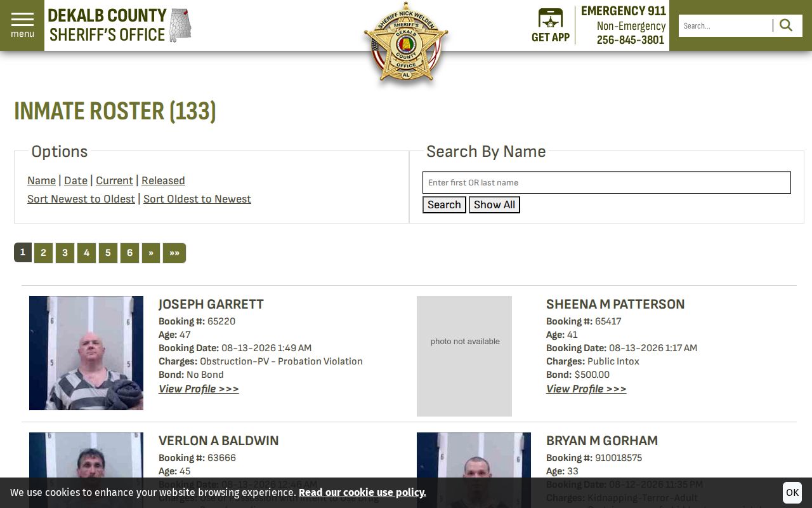
Task: Sort roster by Date
Action: [75, 180]
